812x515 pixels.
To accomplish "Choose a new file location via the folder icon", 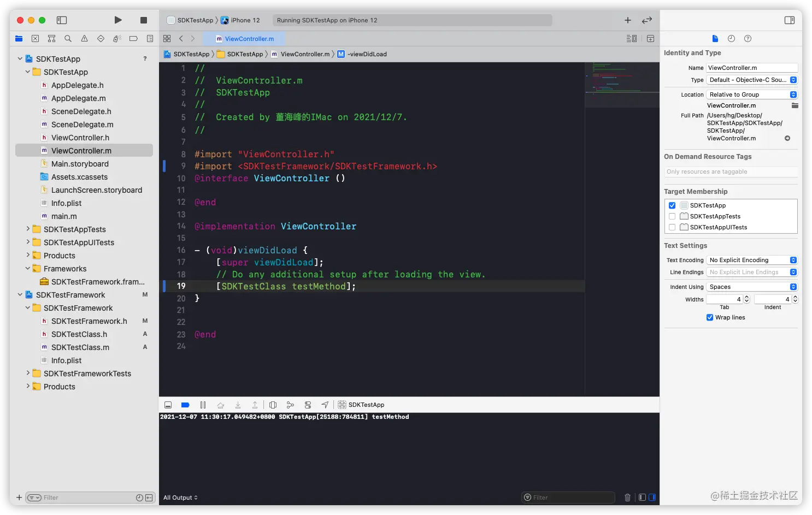I will (795, 105).
